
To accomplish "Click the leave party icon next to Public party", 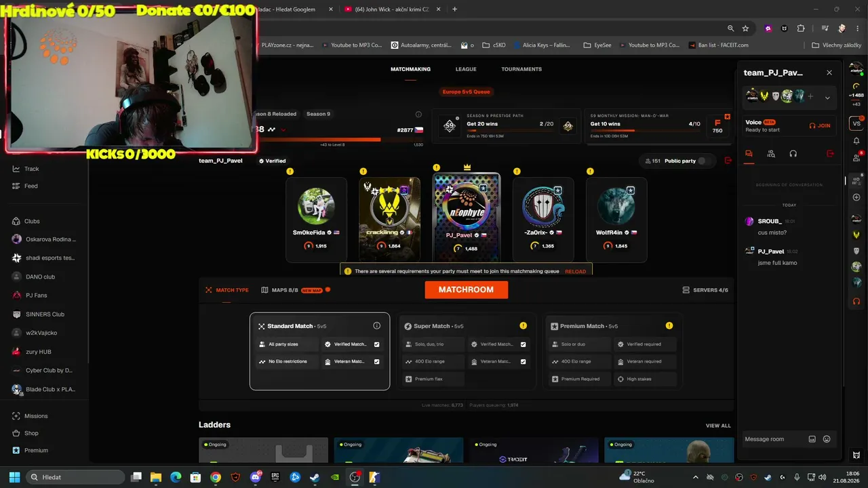I will (728, 161).
